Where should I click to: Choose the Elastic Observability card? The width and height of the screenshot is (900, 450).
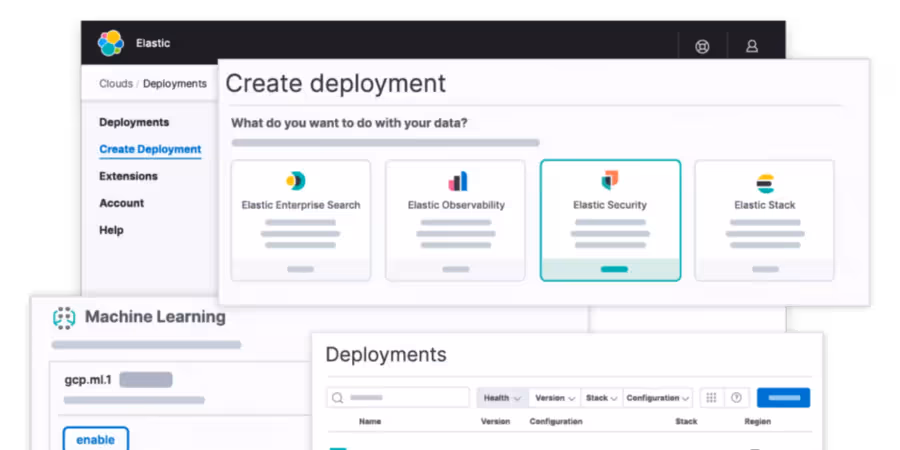(x=455, y=220)
